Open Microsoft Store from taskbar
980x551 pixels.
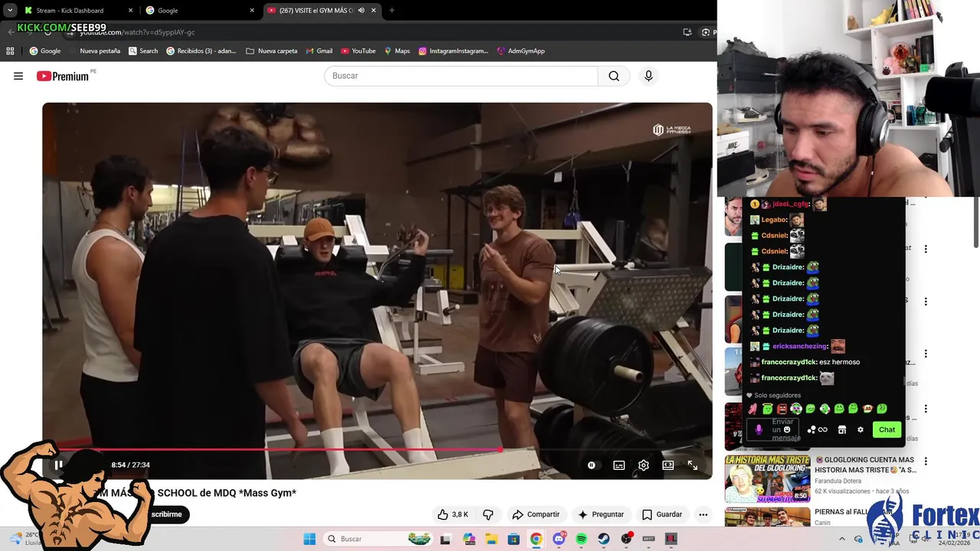(513, 539)
